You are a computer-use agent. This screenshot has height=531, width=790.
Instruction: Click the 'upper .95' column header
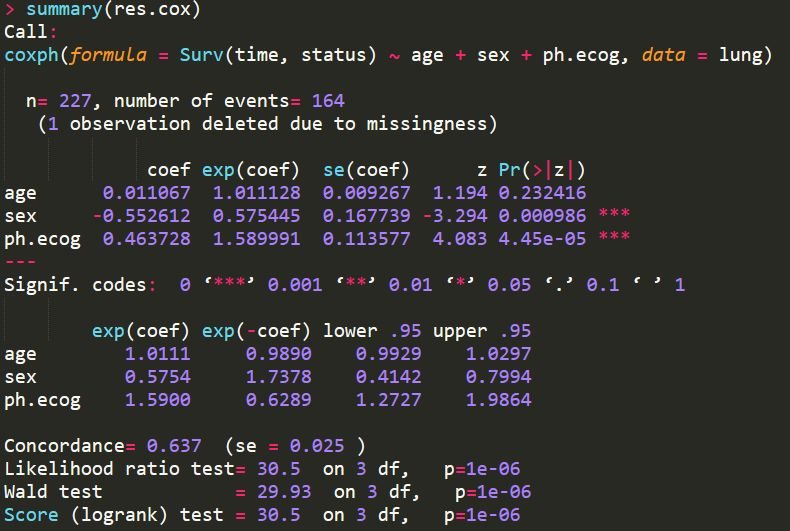(482, 331)
